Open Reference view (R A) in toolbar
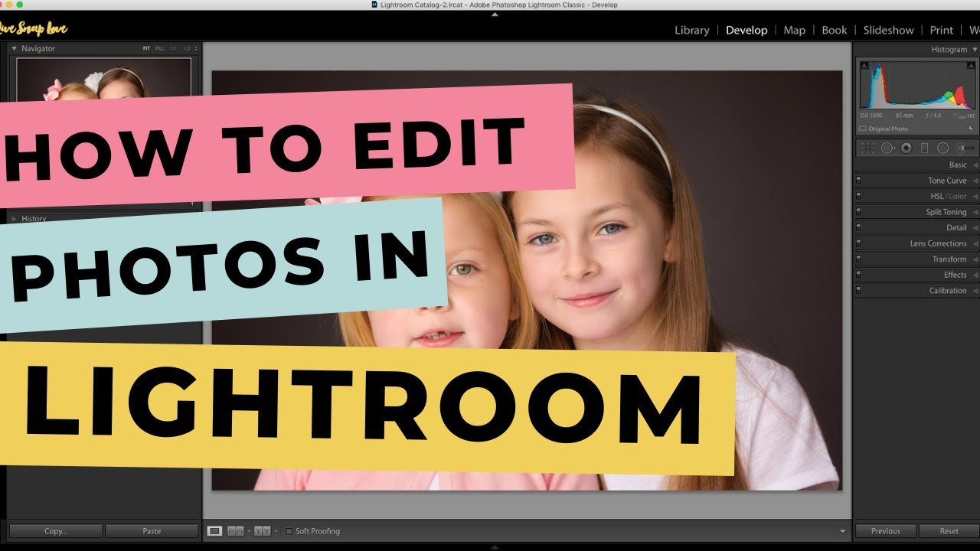 coord(235,530)
